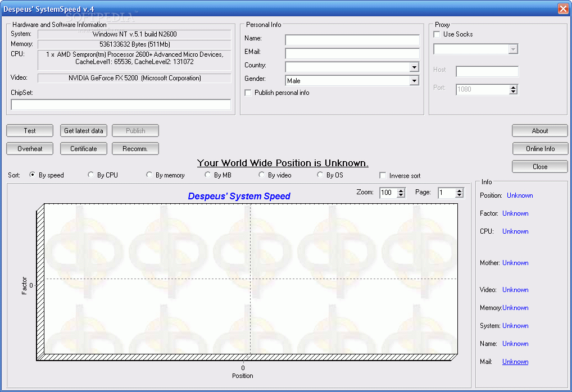Click the Name Unknown value in Info
Viewport: 572px width, 392px height.
(x=515, y=344)
